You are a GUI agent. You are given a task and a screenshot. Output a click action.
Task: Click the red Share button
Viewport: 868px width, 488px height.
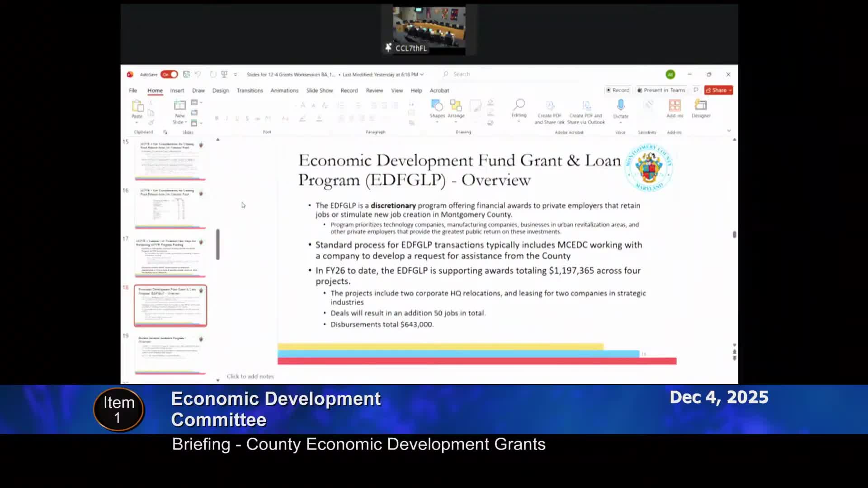(x=718, y=90)
